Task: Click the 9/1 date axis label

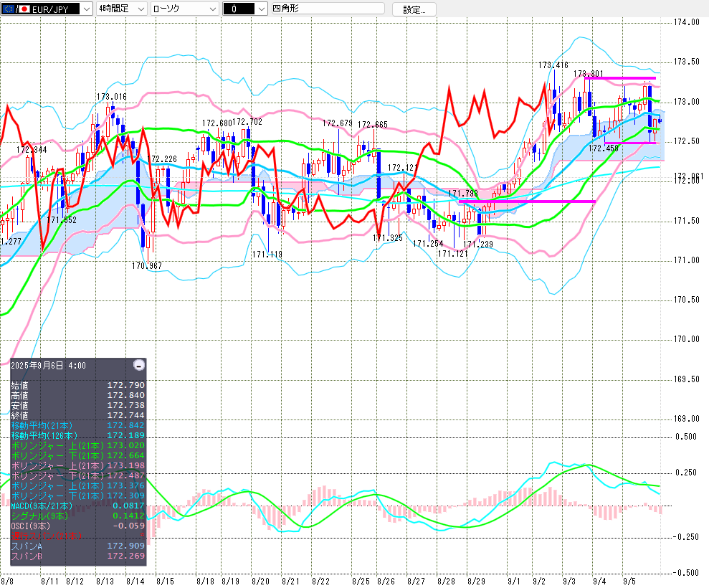Action: point(514,582)
